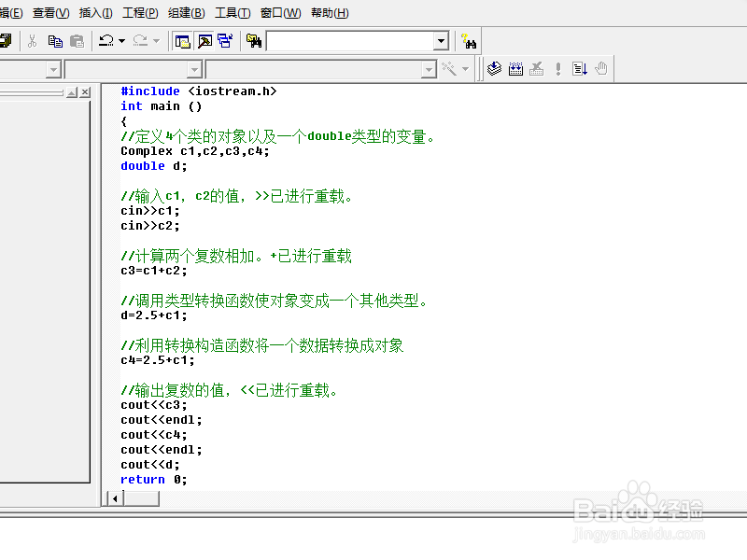Open the 工程(P) menu
The image size is (747, 560).
click(x=140, y=13)
